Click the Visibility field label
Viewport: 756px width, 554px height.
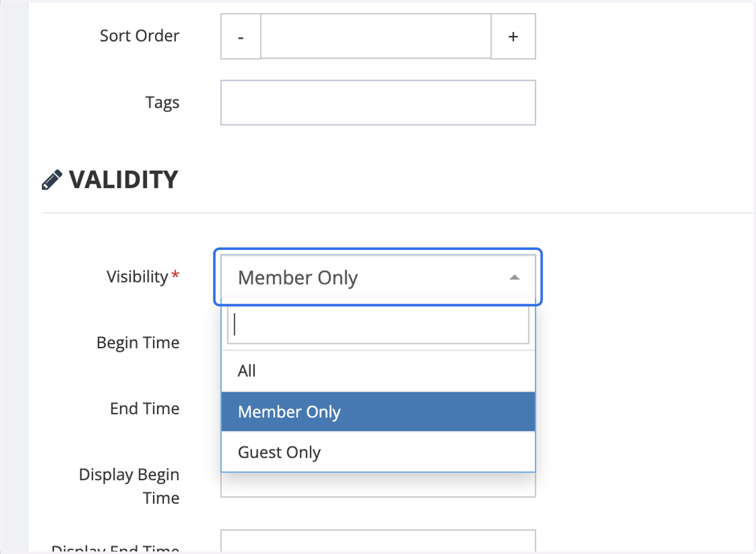point(137,276)
